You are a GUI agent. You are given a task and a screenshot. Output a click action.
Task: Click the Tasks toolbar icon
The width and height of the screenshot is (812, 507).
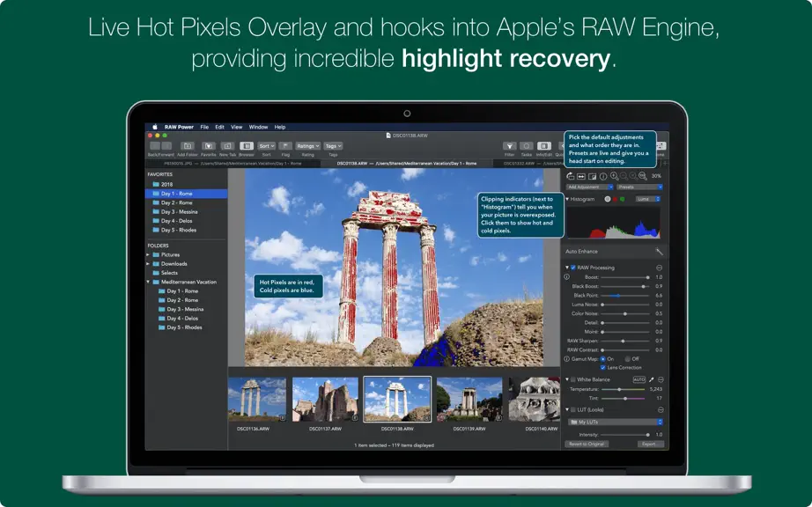[526, 146]
